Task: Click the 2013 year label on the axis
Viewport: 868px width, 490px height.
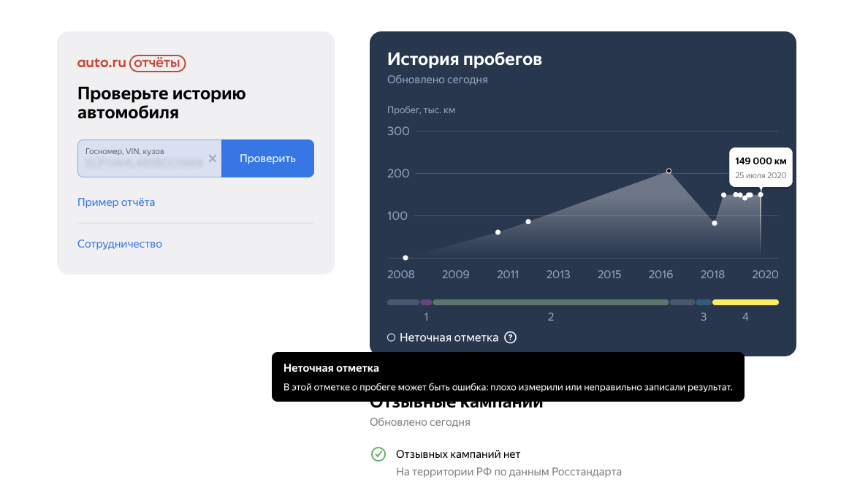Action: [558, 275]
